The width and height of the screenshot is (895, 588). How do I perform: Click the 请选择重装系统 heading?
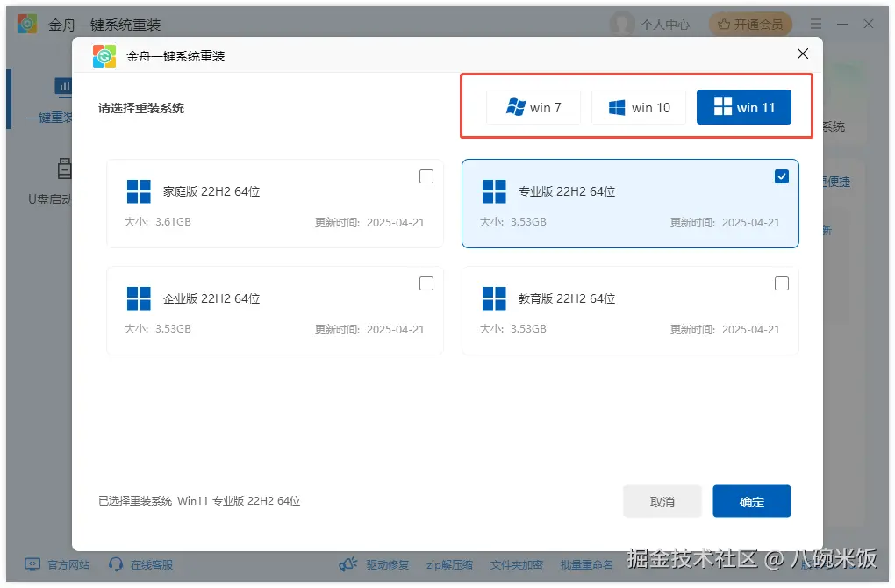click(141, 108)
